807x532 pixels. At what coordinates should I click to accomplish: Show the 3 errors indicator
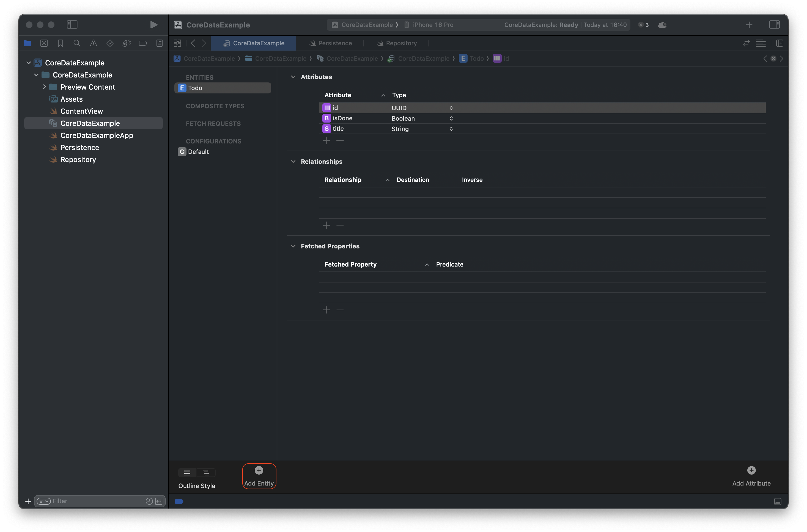[643, 25]
